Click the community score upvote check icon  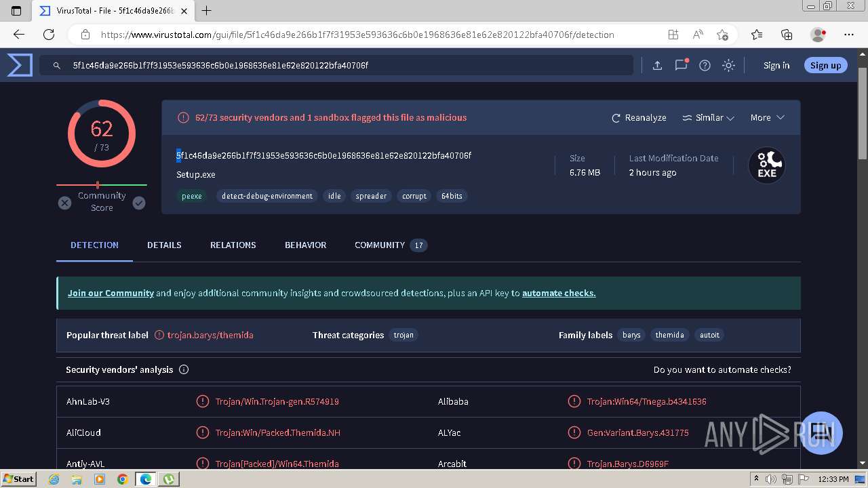[x=139, y=203]
